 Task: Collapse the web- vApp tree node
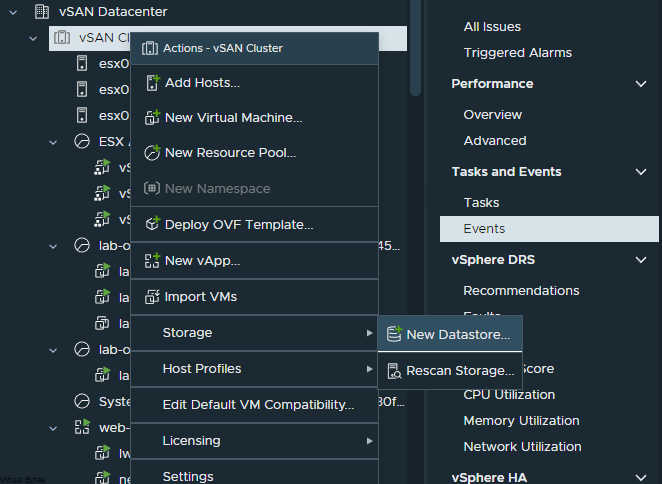click(53, 429)
